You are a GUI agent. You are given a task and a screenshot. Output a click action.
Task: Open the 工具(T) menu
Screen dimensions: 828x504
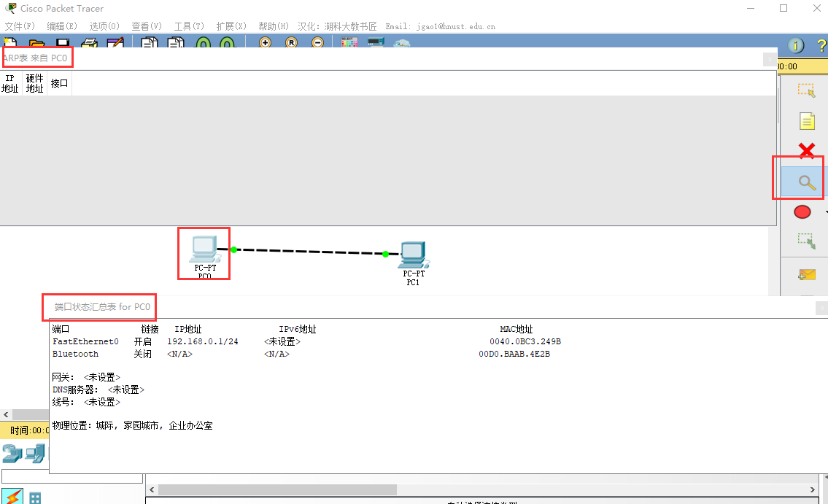(188, 26)
